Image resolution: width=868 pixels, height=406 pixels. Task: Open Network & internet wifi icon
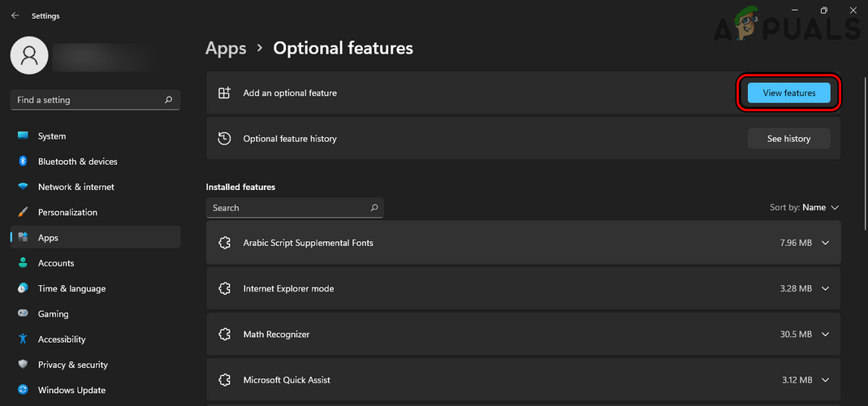pos(23,187)
